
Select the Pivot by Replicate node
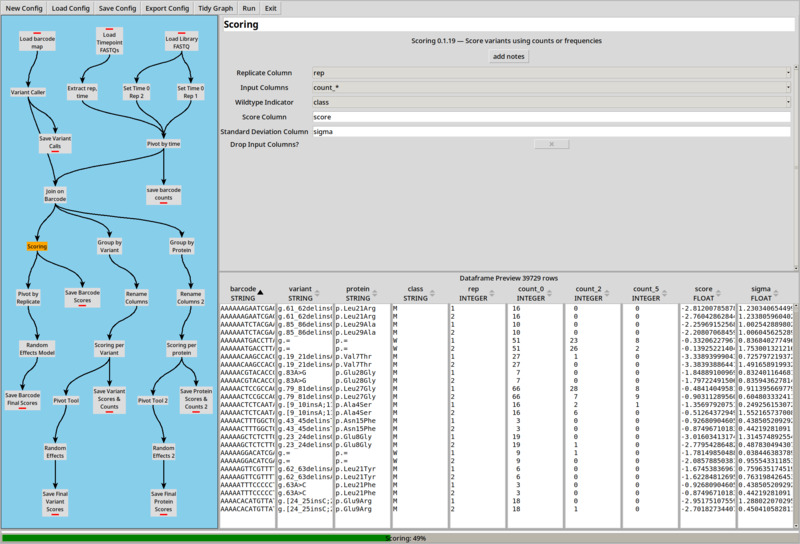tap(28, 298)
